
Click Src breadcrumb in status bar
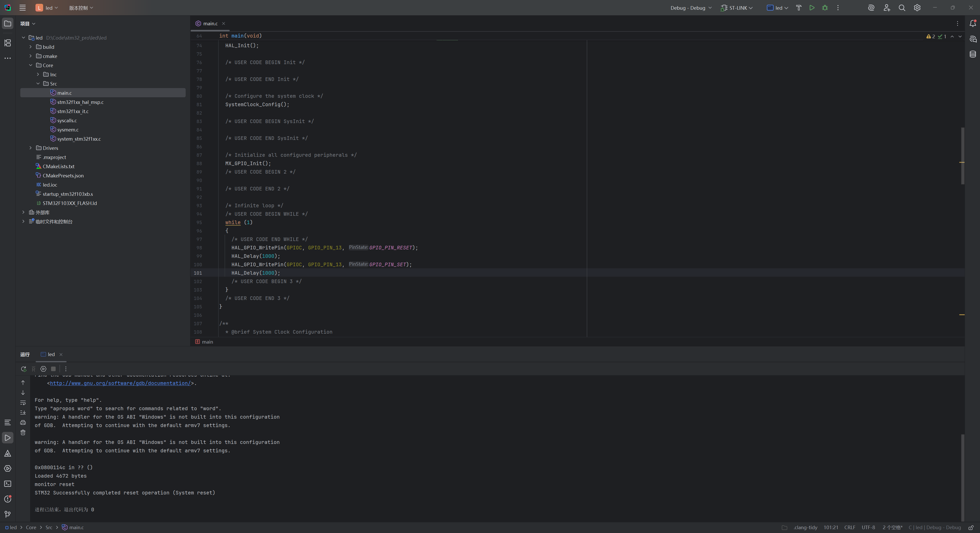click(49, 527)
